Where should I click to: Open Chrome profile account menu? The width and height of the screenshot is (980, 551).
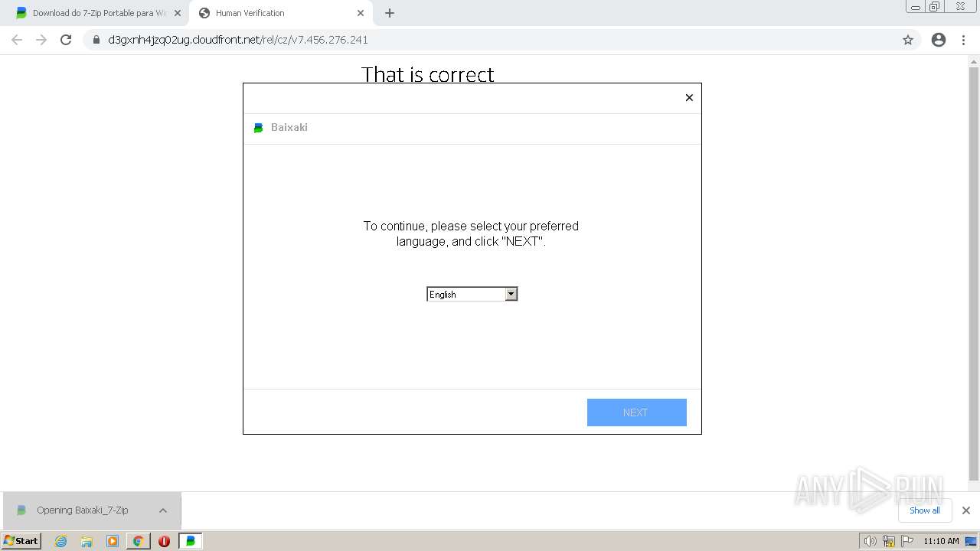(x=939, y=40)
